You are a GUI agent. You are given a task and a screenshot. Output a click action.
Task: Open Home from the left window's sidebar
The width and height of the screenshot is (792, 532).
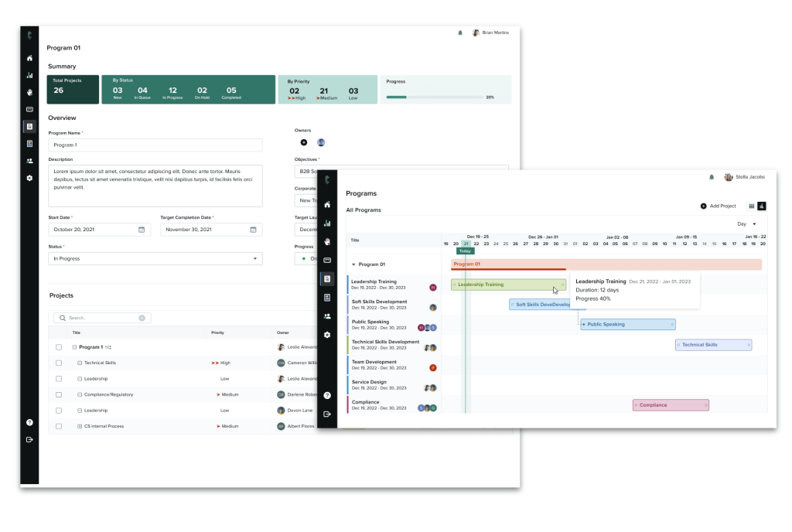coord(29,58)
